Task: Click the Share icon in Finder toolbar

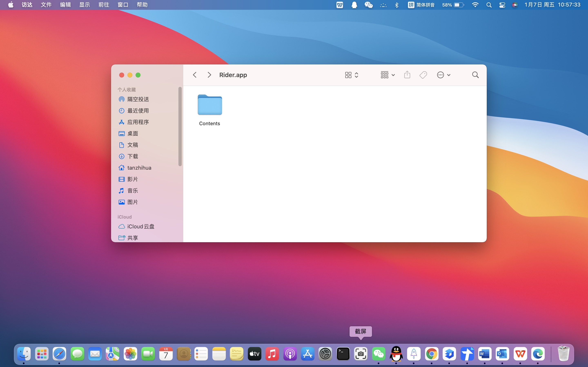Action: (407, 75)
